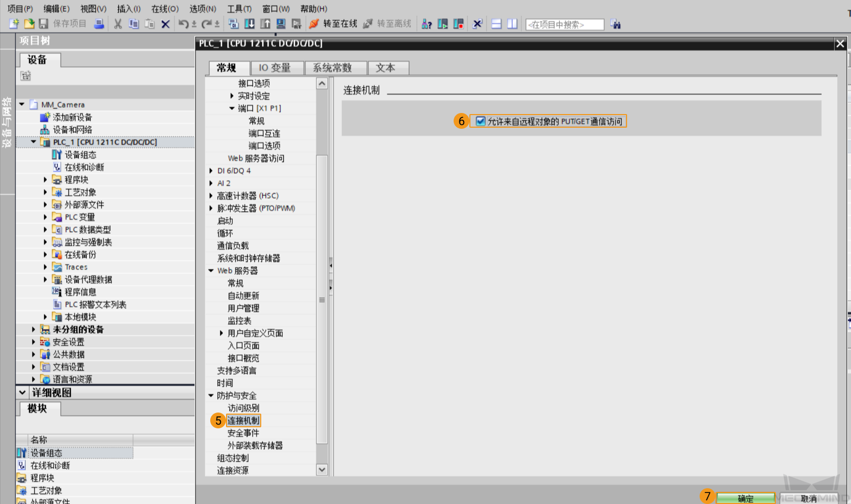This screenshot has height=504, width=851.
Task: Close the PLC_1 properties dialog
Action: point(840,44)
